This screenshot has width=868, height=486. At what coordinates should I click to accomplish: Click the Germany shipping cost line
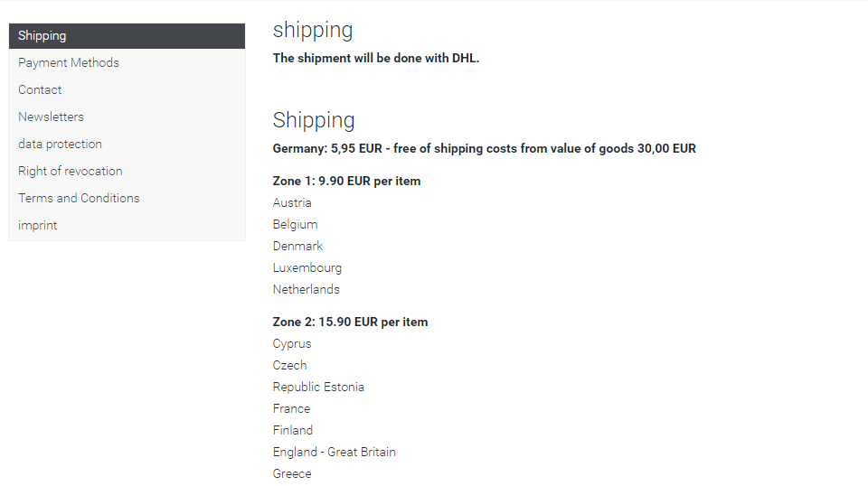click(x=484, y=149)
